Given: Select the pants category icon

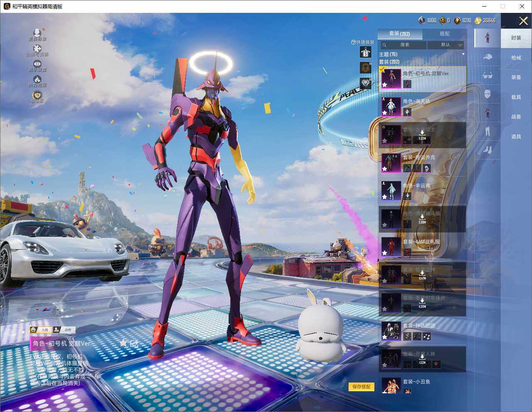Looking at the screenshot, I should click(x=488, y=131).
